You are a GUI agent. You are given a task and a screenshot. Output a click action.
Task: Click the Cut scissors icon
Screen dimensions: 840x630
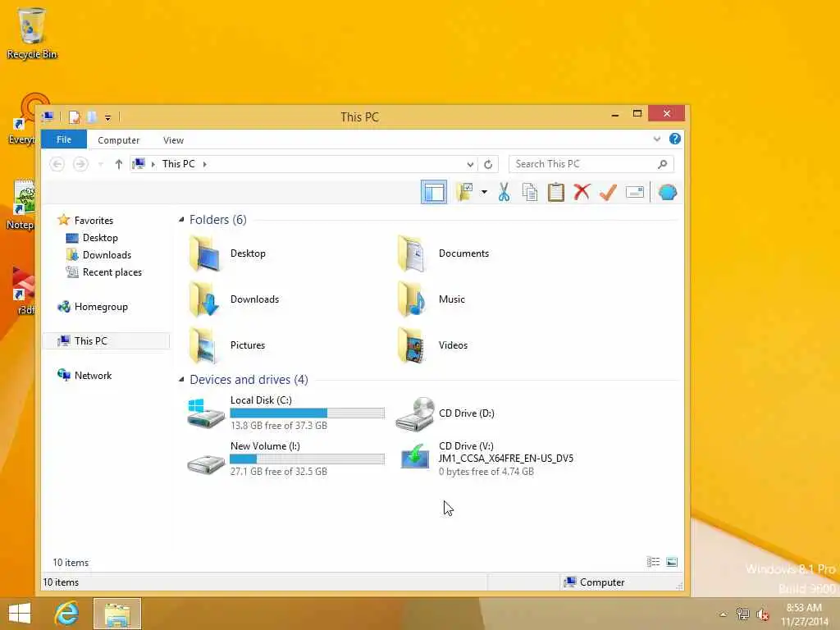coord(504,192)
